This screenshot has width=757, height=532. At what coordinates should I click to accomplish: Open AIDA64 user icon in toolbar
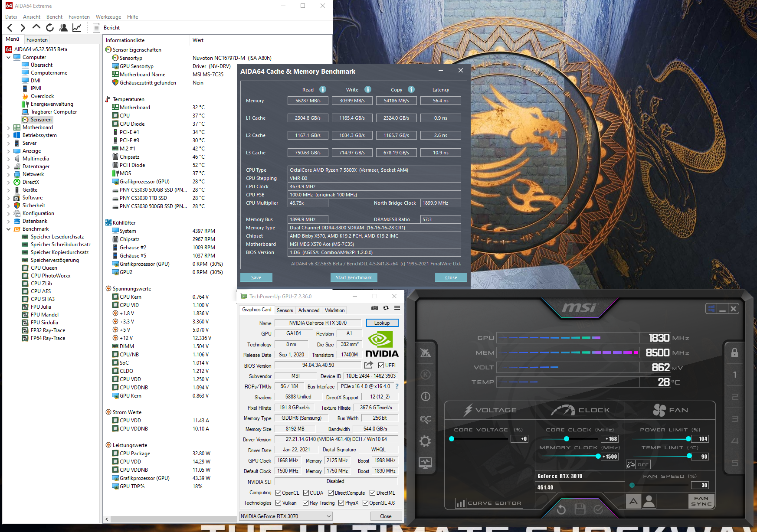[63, 28]
